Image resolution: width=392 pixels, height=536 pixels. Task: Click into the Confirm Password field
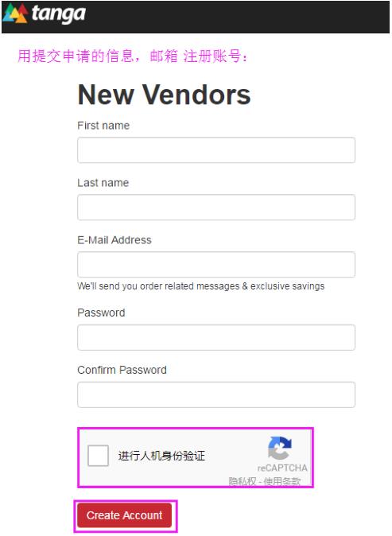tap(216, 394)
